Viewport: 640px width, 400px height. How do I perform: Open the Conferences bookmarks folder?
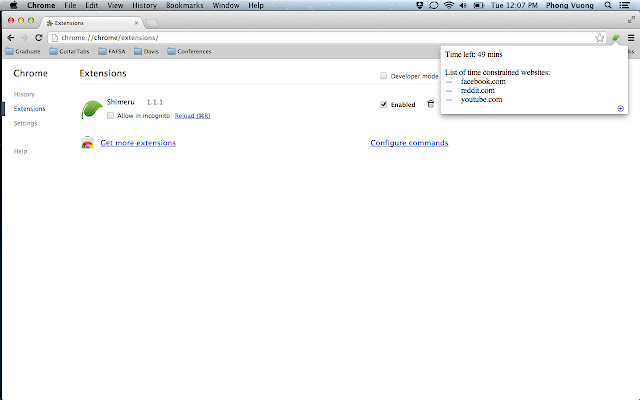[189, 51]
